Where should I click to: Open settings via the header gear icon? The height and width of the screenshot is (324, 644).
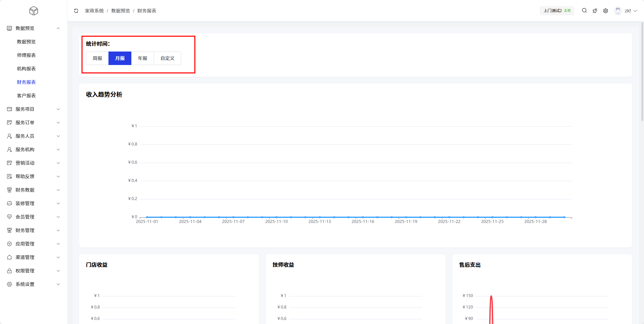coord(606,11)
